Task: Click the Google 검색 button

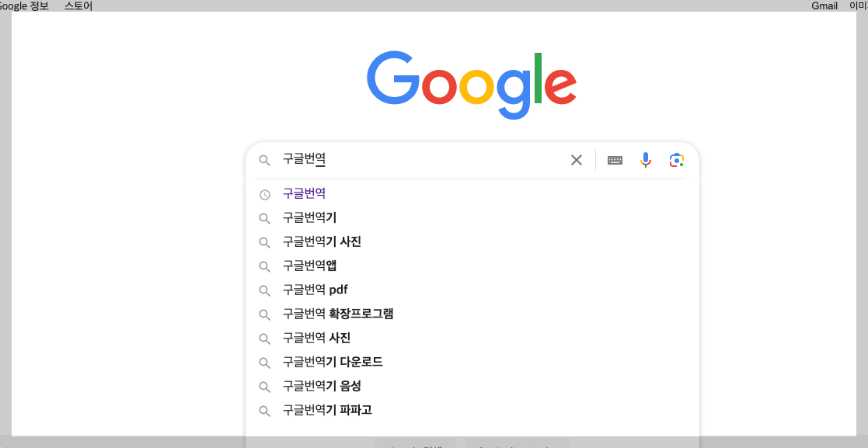Action: click(414, 445)
